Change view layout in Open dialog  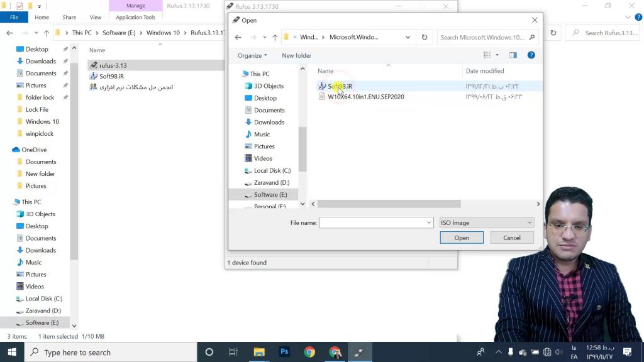click(487, 55)
